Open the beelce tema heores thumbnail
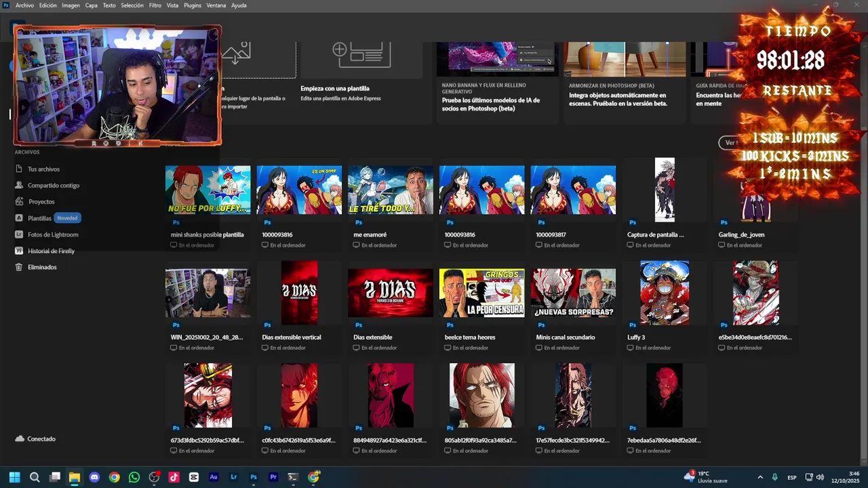The height and width of the screenshot is (488, 868). coord(481,293)
